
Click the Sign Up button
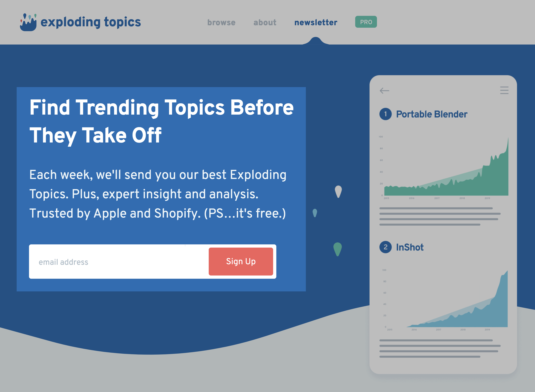tap(241, 262)
